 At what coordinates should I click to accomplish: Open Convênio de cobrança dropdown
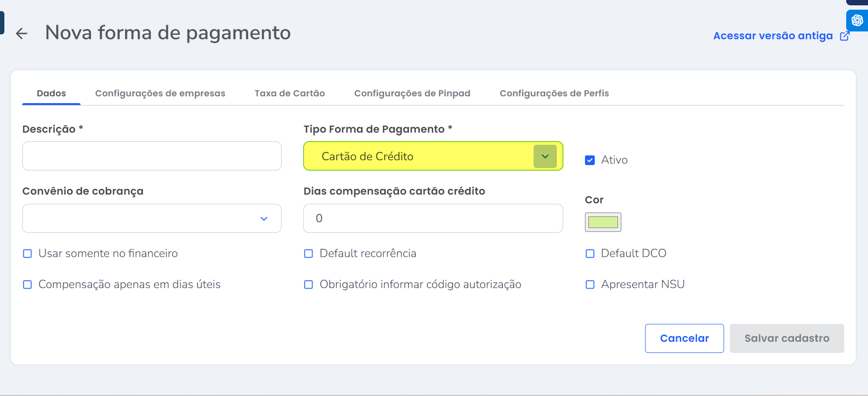(264, 218)
